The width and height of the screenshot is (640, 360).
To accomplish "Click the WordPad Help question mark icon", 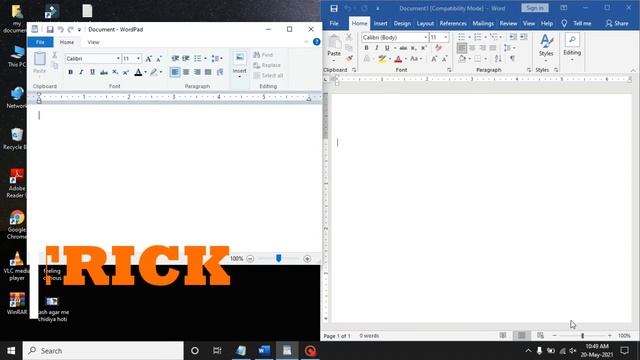I will click(x=316, y=42).
